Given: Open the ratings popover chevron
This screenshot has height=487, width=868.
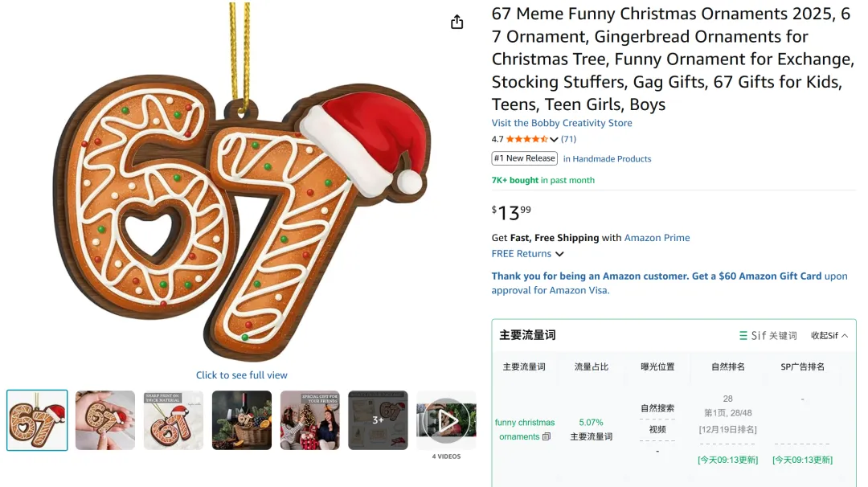Looking at the screenshot, I should click(x=554, y=140).
